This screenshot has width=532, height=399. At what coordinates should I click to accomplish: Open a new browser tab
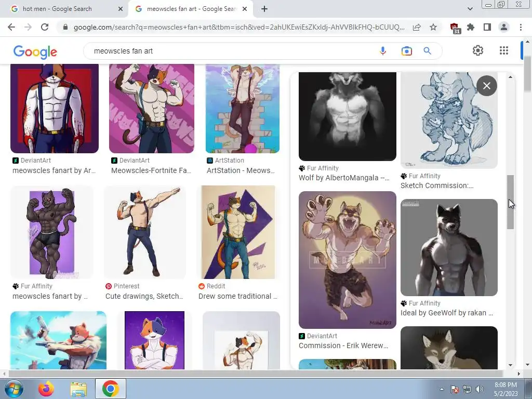click(264, 9)
